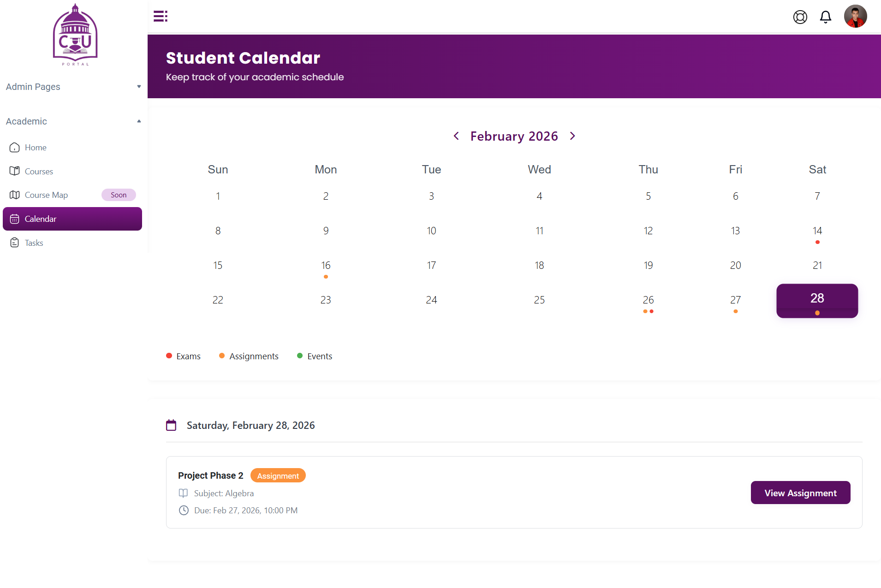Viewport: 881px width, 588px height.
Task: Select February 14 exam date
Action: pos(817,231)
